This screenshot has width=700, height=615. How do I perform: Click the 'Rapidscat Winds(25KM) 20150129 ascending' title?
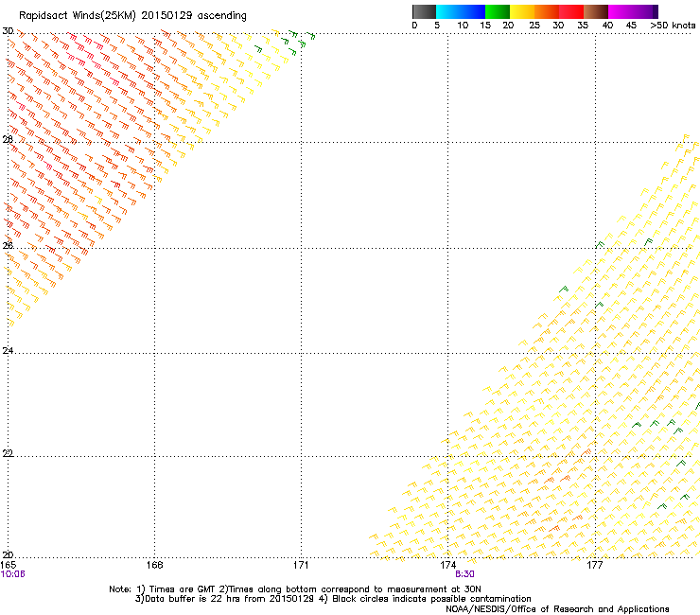click(x=132, y=16)
